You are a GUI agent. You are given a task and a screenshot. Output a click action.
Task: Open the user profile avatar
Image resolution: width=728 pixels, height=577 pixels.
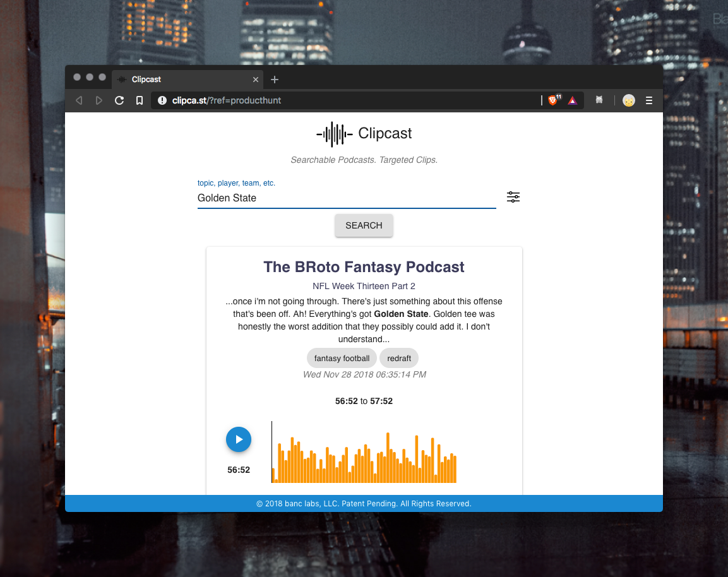coord(629,100)
